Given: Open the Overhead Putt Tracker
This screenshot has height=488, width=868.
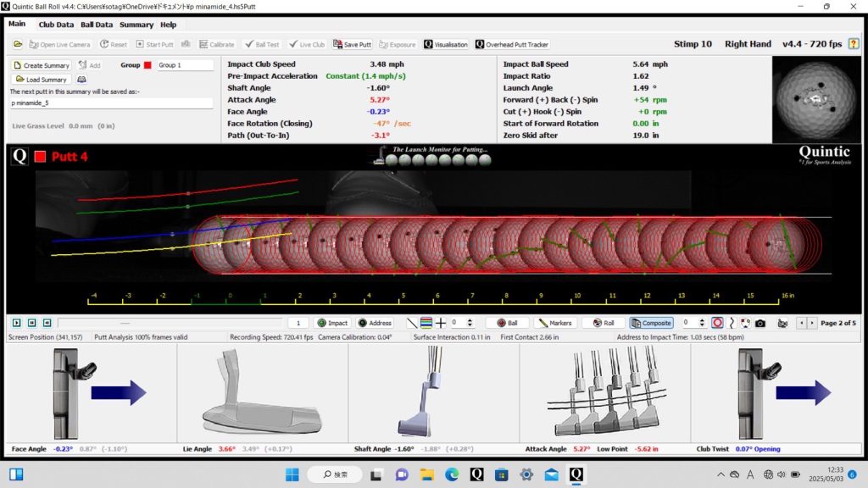Looking at the screenshot, I should coord(511,44).
